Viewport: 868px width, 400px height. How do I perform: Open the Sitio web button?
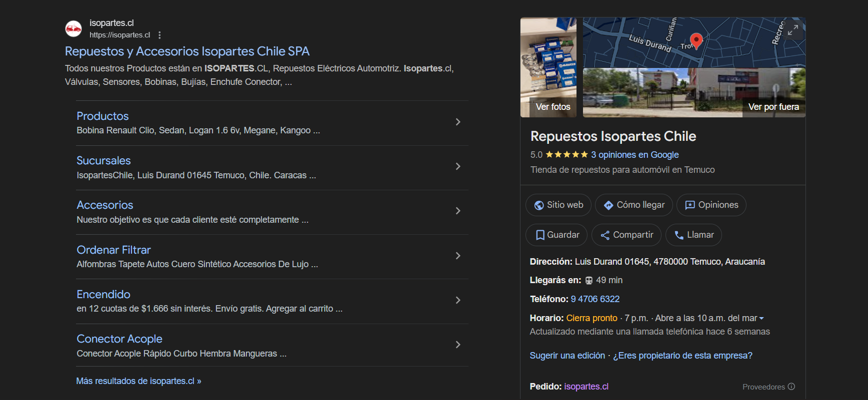click(x=558, y=205)
